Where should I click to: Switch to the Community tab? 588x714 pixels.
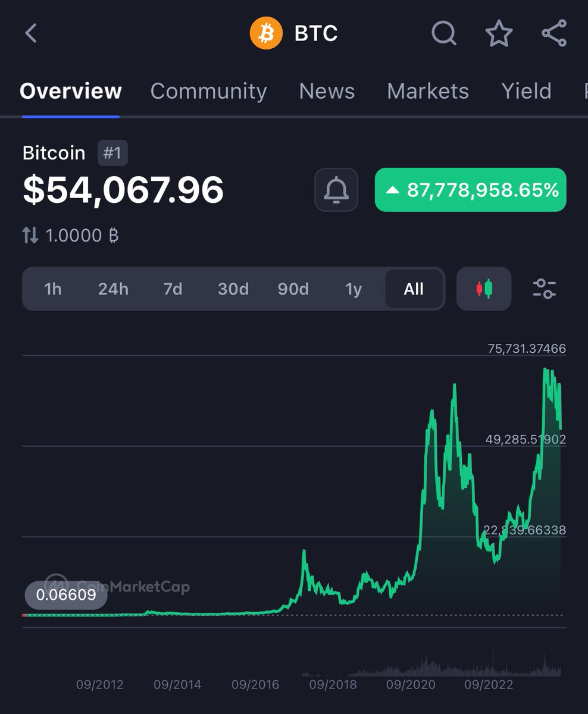click(208, 91)
